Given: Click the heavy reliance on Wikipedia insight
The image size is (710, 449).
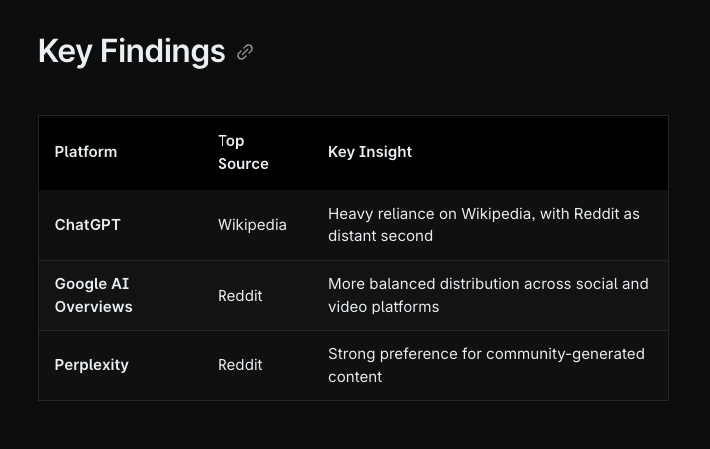Looking at the screenshot, I should (484, 214).
